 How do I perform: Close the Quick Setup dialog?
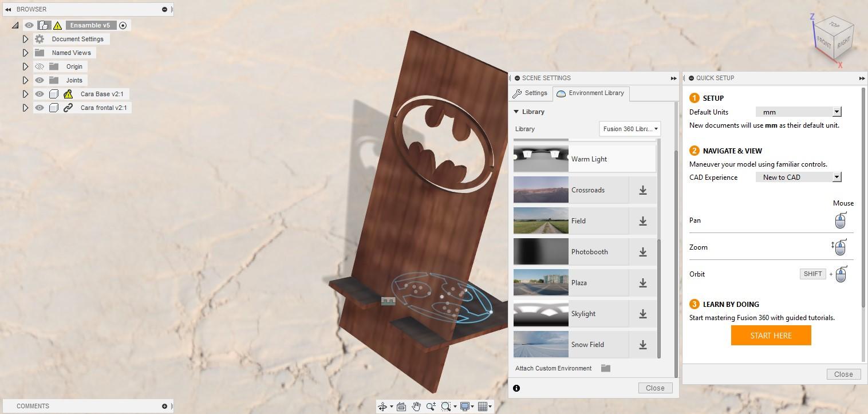tap(843, 374)
